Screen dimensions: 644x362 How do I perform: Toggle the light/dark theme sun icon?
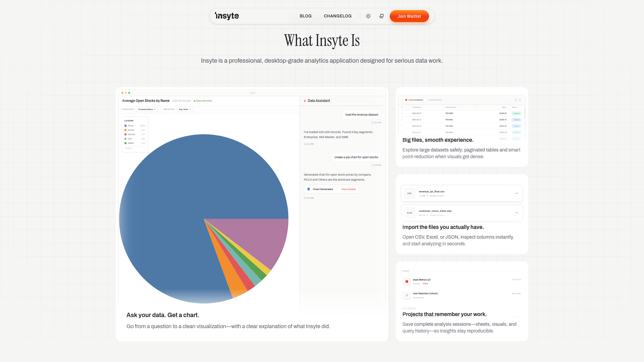pos(368,16)
